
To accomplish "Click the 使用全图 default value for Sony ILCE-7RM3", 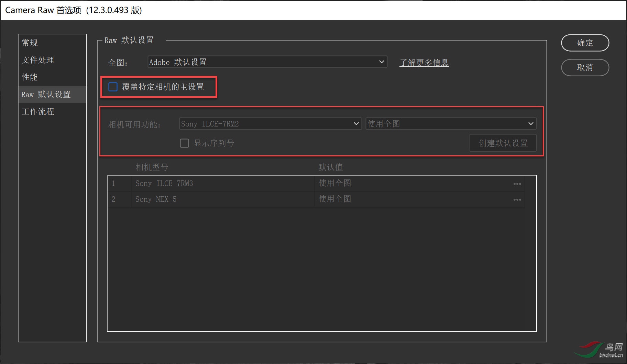I will click(335, 184).
